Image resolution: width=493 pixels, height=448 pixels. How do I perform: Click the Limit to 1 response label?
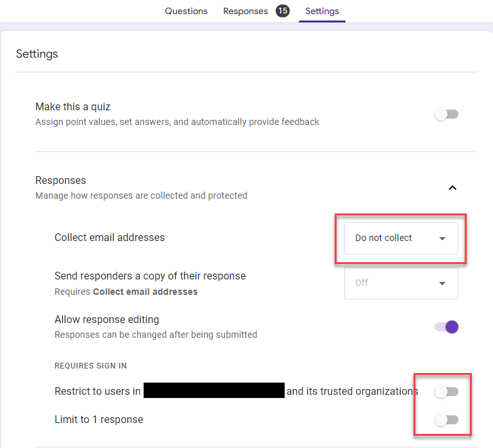(99, 420)
